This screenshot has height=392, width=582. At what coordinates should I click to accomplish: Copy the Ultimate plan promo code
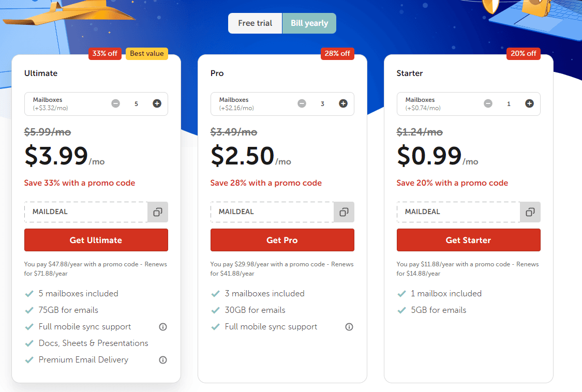point(158,212)
